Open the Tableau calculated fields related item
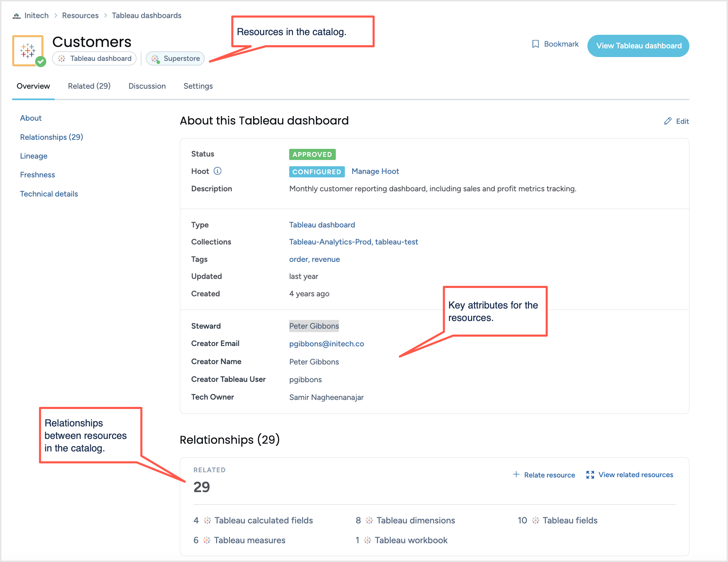Viewport: 728px width, 562px height. pos(263,521)
